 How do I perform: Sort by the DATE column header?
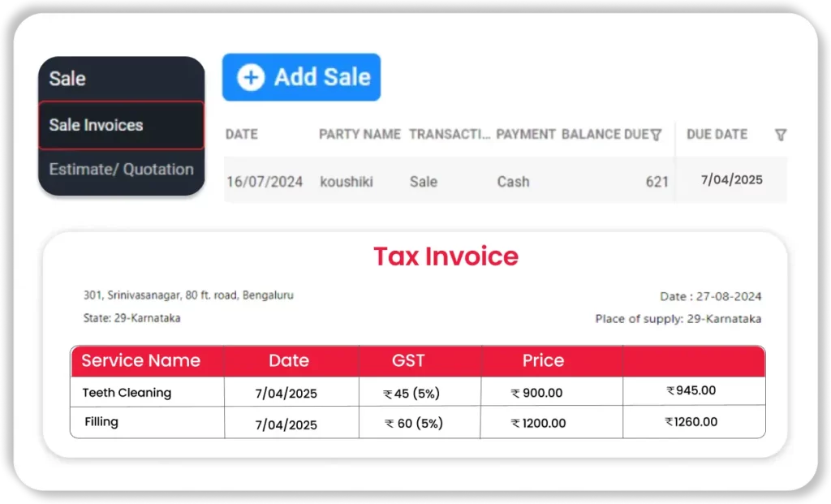[x=242, y=135]
